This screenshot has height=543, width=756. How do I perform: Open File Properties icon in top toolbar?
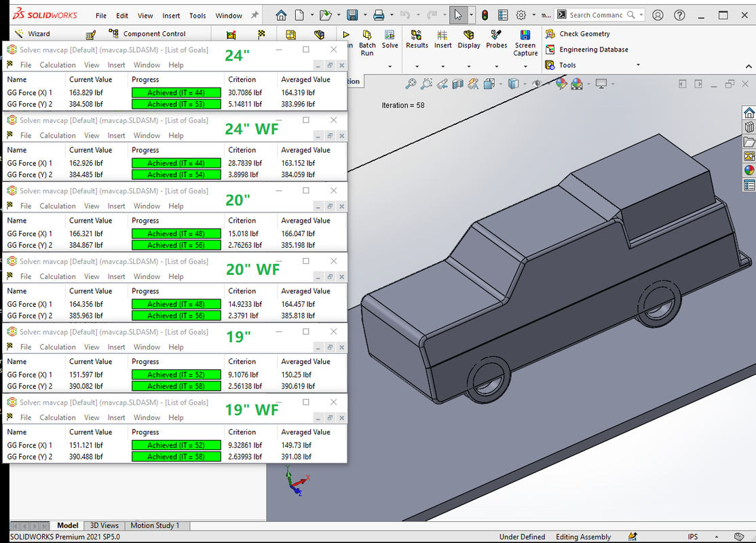click(503, 16)
